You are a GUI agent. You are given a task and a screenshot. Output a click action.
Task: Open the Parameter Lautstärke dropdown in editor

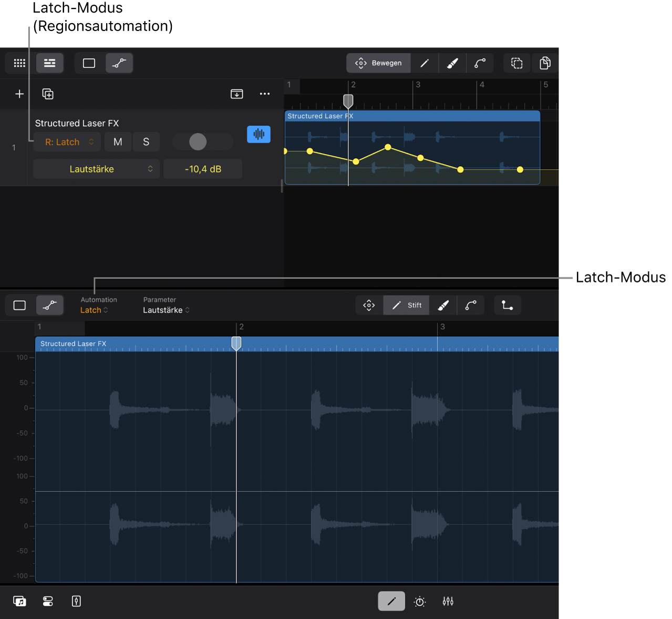167,311
